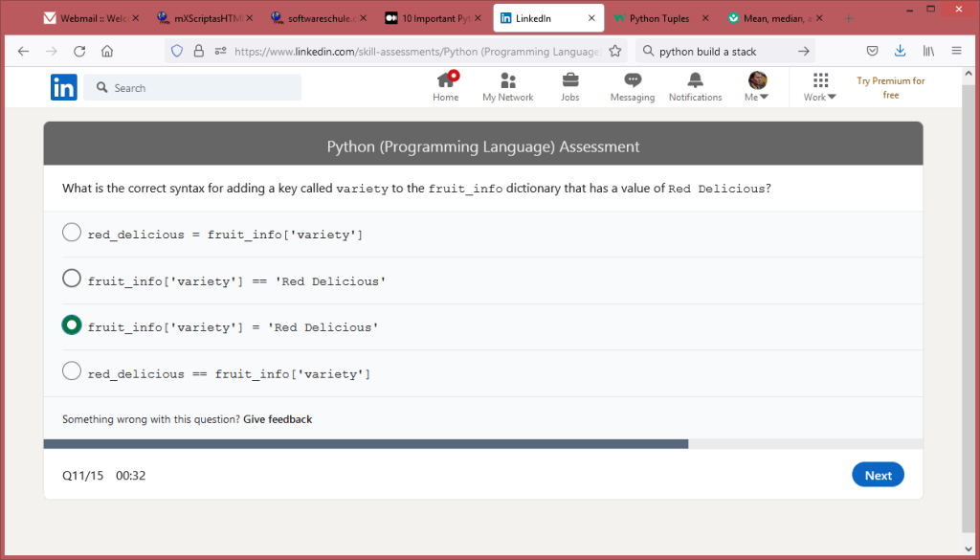Open LinkedIn Home icon

tap(445, 81)
